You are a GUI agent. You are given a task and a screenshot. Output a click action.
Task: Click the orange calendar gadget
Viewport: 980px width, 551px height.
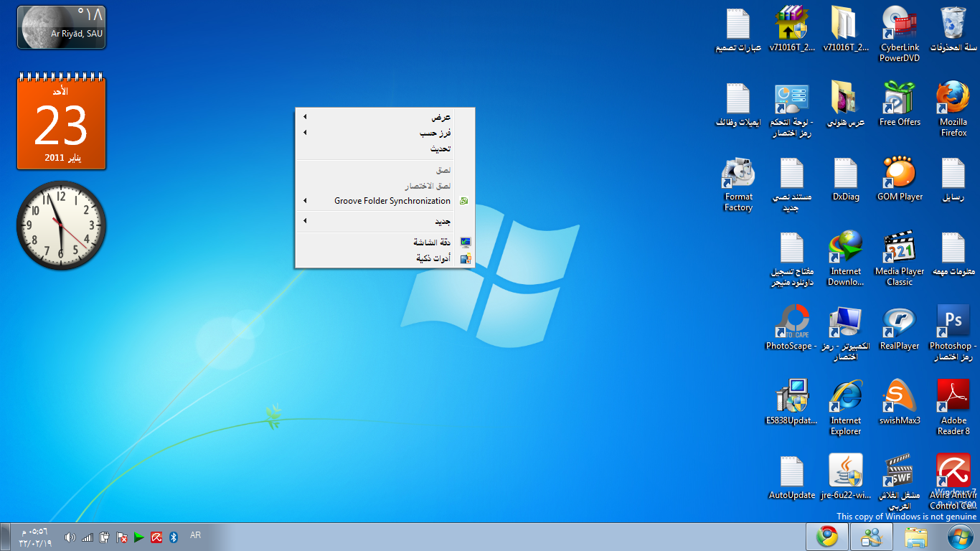click(61, 123)
